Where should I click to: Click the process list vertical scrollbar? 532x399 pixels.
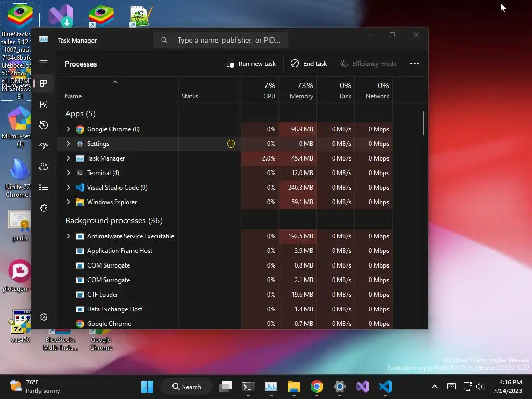tap(424, 123)
